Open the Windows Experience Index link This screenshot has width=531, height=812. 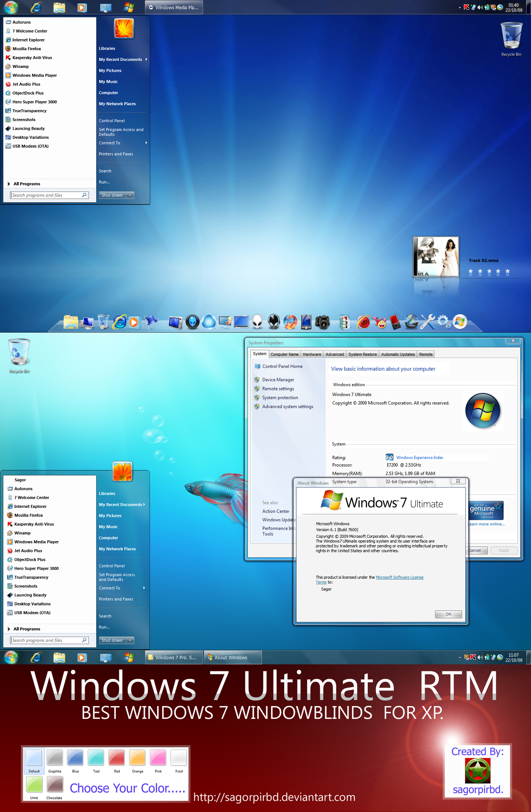pos(420,458)
